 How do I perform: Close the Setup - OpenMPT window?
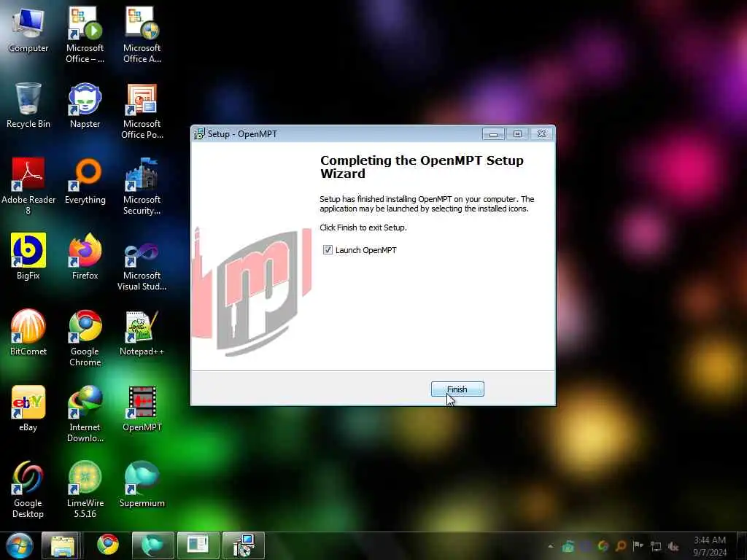[x=542, y=134]
